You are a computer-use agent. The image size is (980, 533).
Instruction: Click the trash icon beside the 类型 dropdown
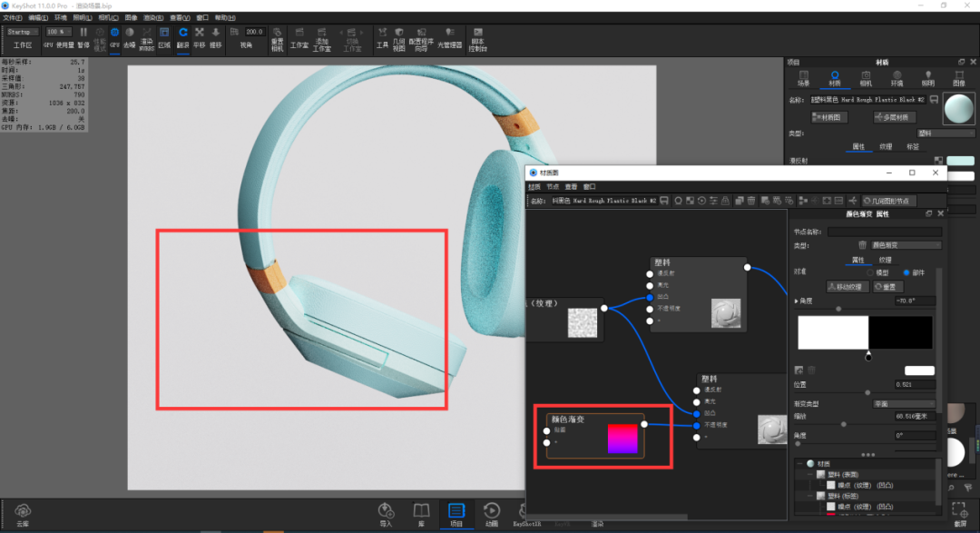(863, 245)
